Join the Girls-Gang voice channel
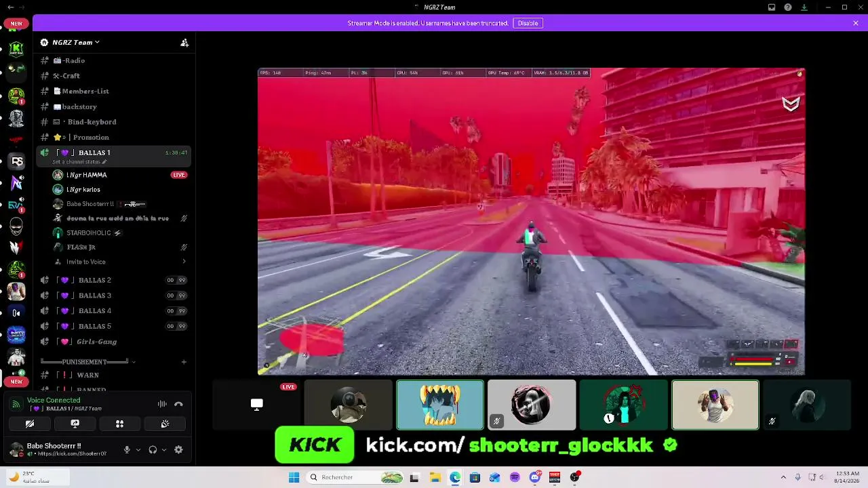868x488 pixels. (113, 342)
